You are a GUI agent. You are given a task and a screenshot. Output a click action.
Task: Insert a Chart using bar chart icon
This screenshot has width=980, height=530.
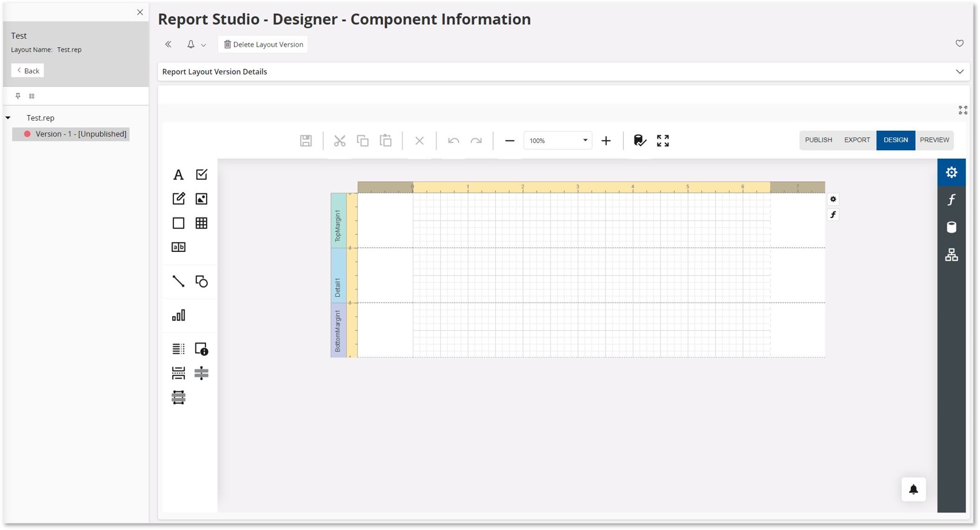pos(178,316)
